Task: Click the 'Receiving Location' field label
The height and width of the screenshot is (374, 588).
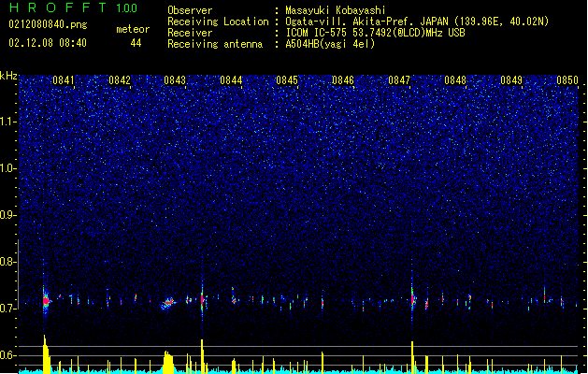Action: click(218, 22)
